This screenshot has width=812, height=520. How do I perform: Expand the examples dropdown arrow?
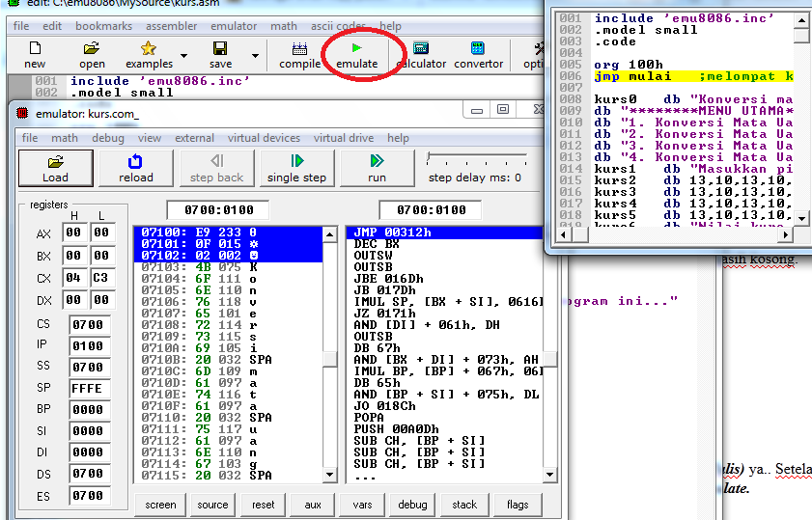point(183,55)
